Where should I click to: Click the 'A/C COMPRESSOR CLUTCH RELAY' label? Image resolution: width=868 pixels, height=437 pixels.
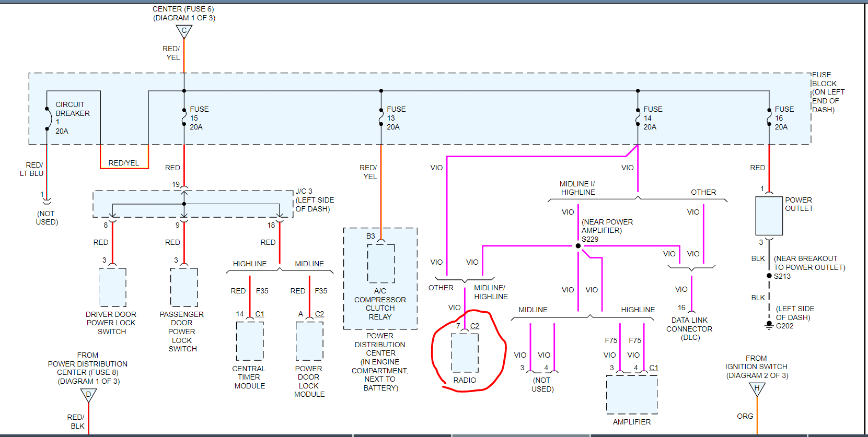380,304
